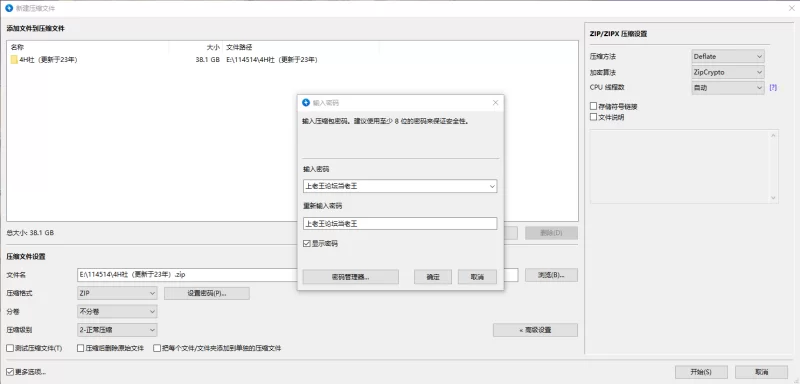
Task: Click the 重新输入密码 input field
Action: [x=400, y=223]
